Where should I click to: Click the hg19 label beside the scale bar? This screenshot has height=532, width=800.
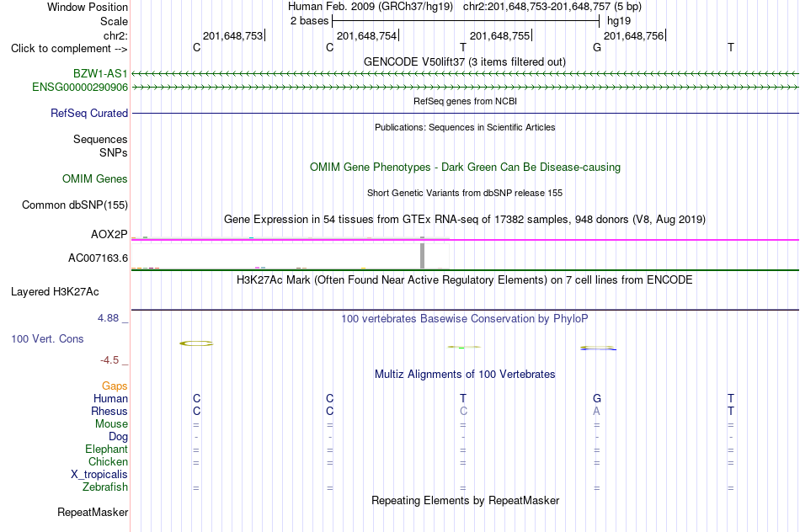tap(619, 21)
